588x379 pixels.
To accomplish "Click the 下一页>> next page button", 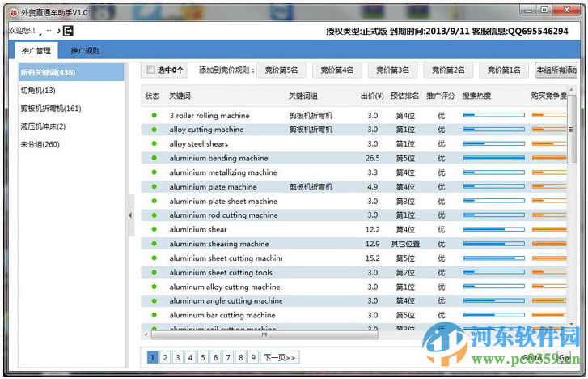I will pyautogui.click(x=280, y=358).
